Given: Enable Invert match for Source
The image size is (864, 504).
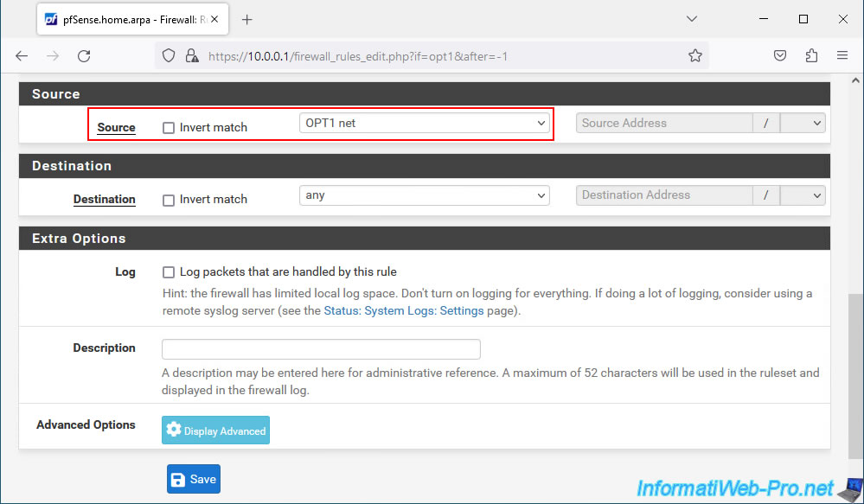Looking at the screenshot, I should 169,128.
